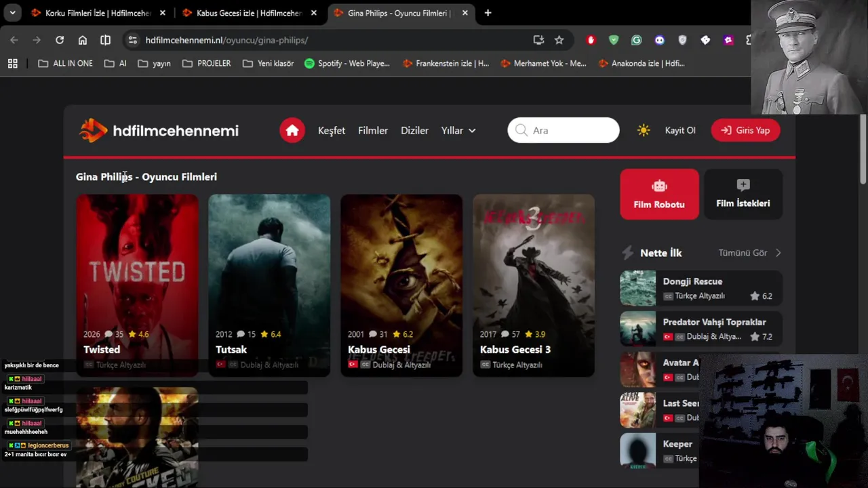
Task: Click the Gina Philips - Oyuncu Filmleri heading
Action: 146,177
